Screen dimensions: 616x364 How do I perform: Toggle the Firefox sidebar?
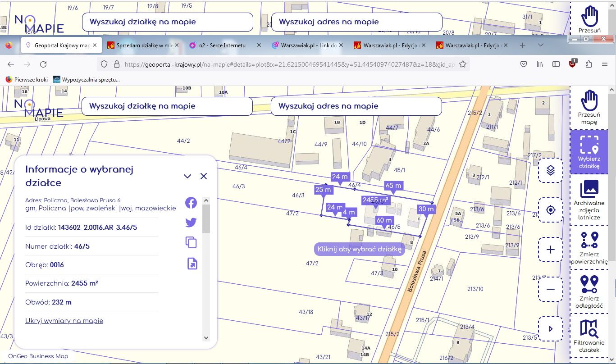pyautogui.click(x=556, y=64)
